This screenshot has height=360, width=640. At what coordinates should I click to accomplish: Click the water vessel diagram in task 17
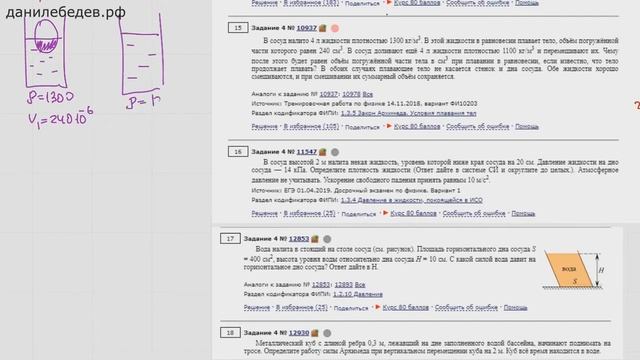pos(574,270)
